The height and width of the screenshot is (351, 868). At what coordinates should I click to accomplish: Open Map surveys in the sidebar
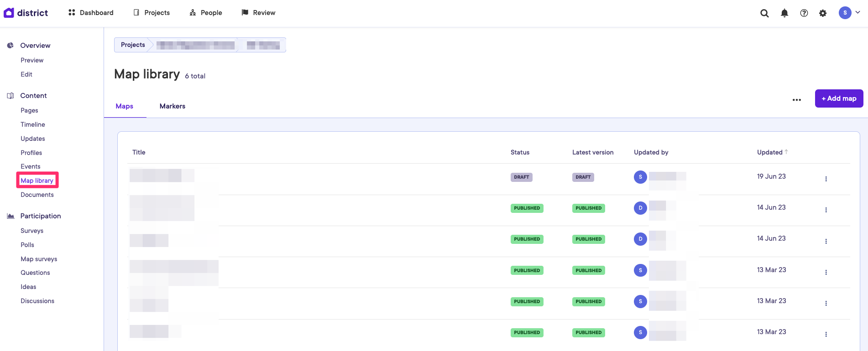39,259
